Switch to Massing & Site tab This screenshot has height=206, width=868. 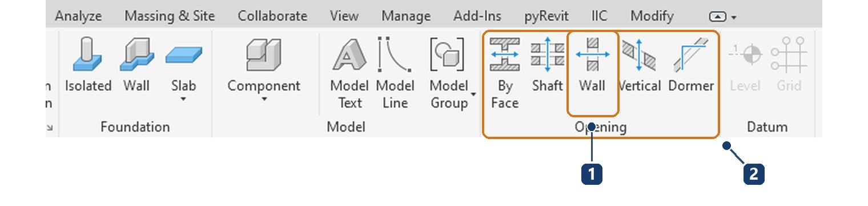pos(170,15)
